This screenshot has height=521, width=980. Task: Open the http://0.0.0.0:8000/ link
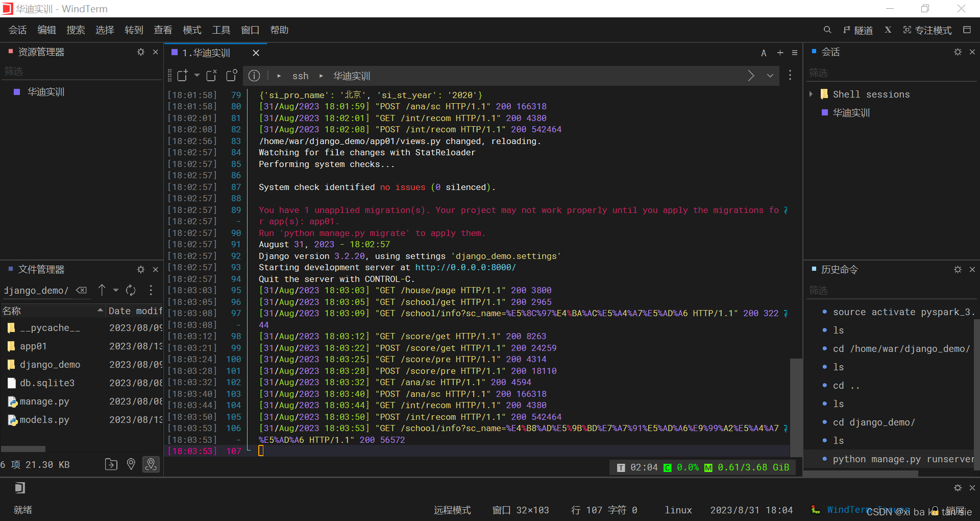(465, 267)
